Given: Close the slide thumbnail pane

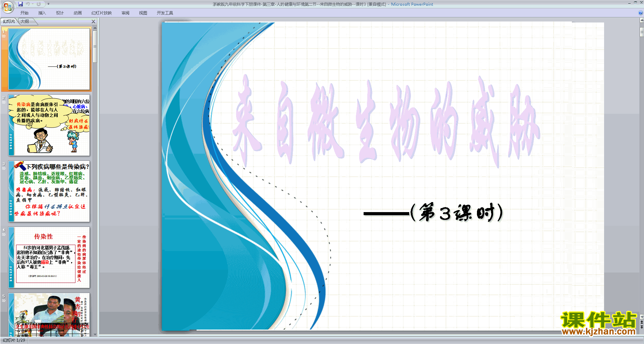Looking at the screenshot, I should [x=94, y=21].
